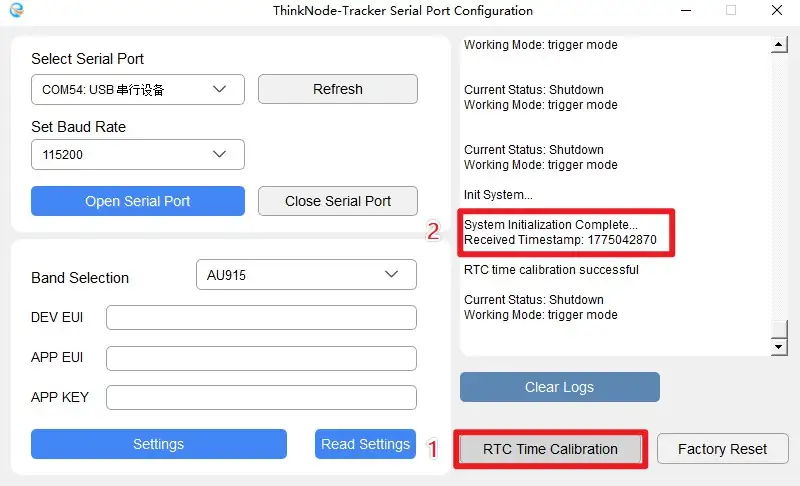Click the app icon in the title bar

pos(16,11)
